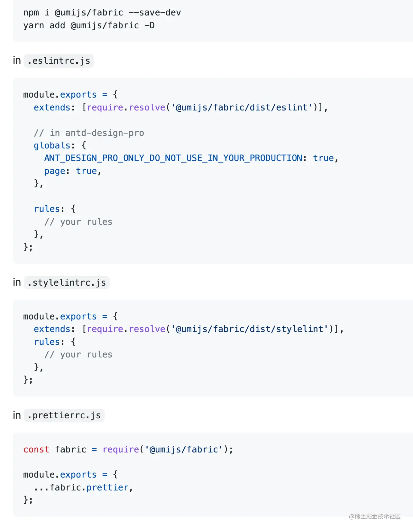This screenshot has height=532, width=413.
Task: Select the .eslintrc.js inline code label
Action: pos(59,61)
